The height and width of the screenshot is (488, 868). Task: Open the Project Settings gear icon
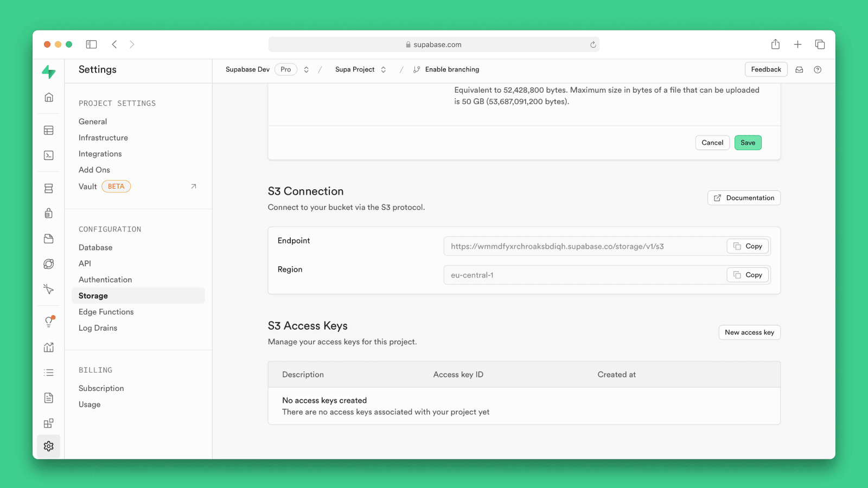point(49,446)
